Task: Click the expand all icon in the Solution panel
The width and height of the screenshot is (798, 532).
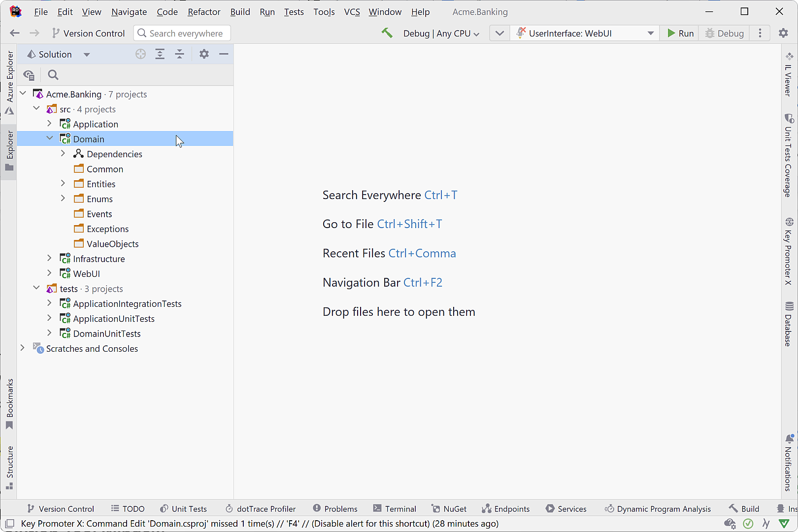Action: point(160,54)
